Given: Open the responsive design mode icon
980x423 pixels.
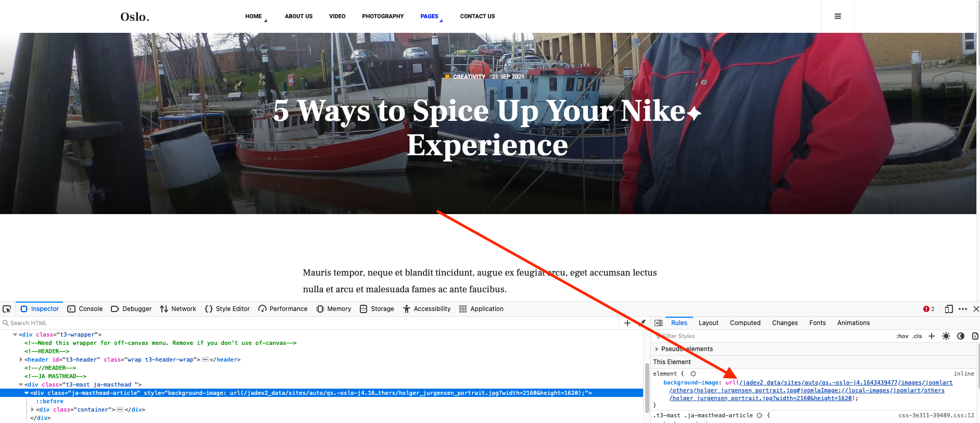Looking at the screenshot, I should [x=949, y=309].
